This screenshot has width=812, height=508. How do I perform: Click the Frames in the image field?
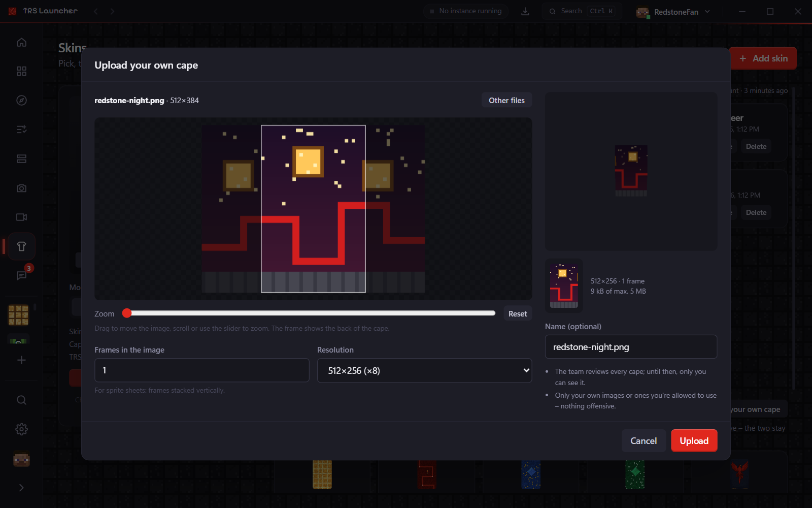[202, 370]
